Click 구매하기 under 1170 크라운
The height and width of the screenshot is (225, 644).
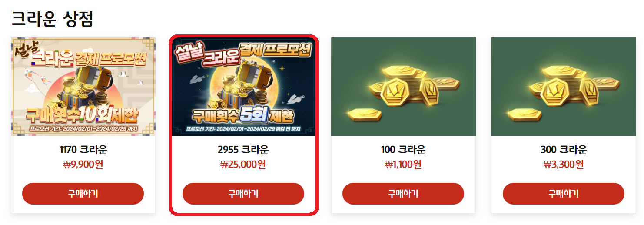[x=83, y=194]
